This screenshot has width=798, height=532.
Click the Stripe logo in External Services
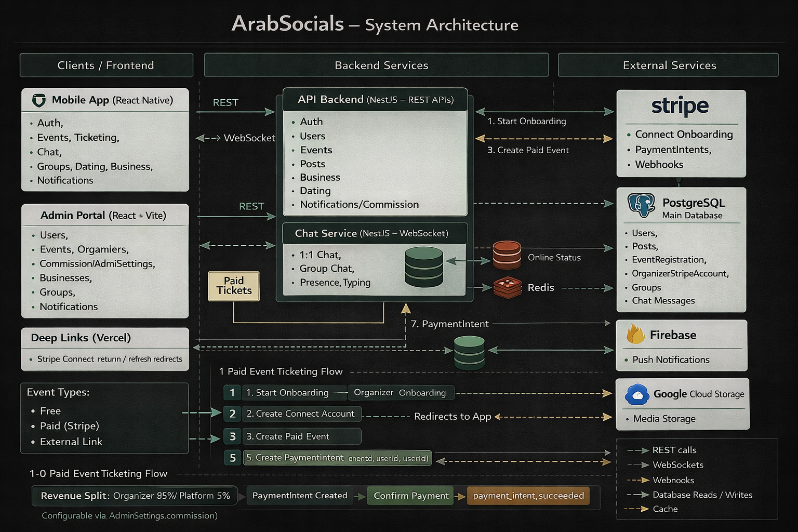(x=680, y=106)
